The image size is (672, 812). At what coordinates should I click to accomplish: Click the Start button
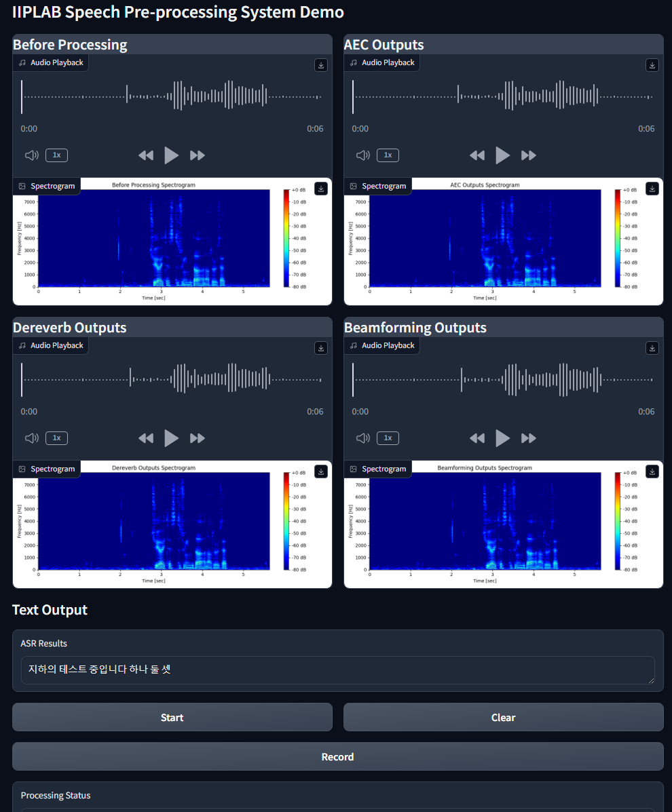click(x=172, y=717)
